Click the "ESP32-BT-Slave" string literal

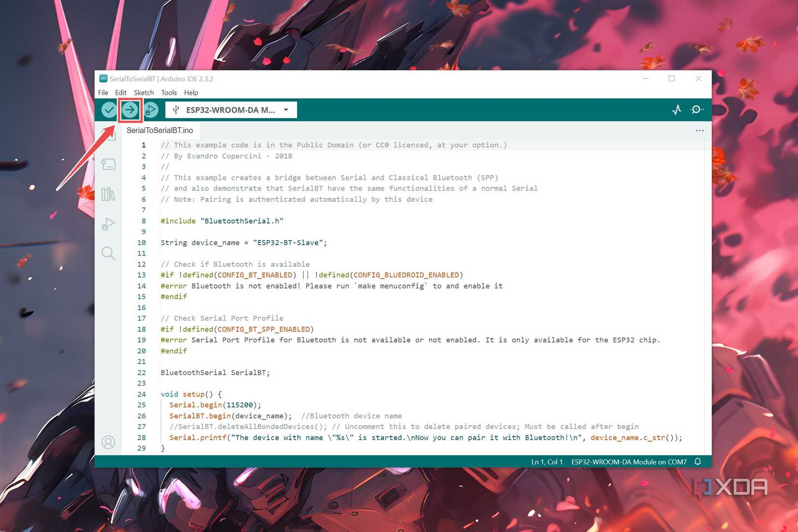288,242
